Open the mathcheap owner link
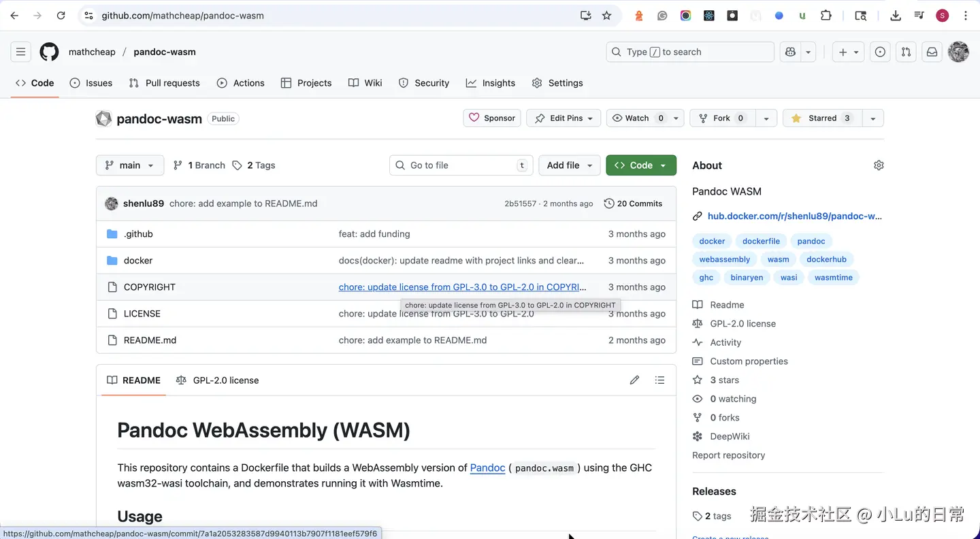Image resolution: width=980 pixels, height=539 pixels. point(92,52)
